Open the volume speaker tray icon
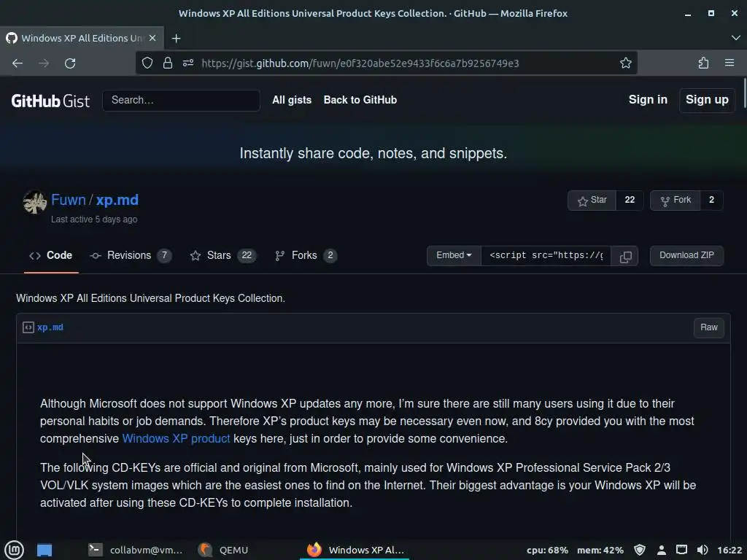 coord(703,550)
